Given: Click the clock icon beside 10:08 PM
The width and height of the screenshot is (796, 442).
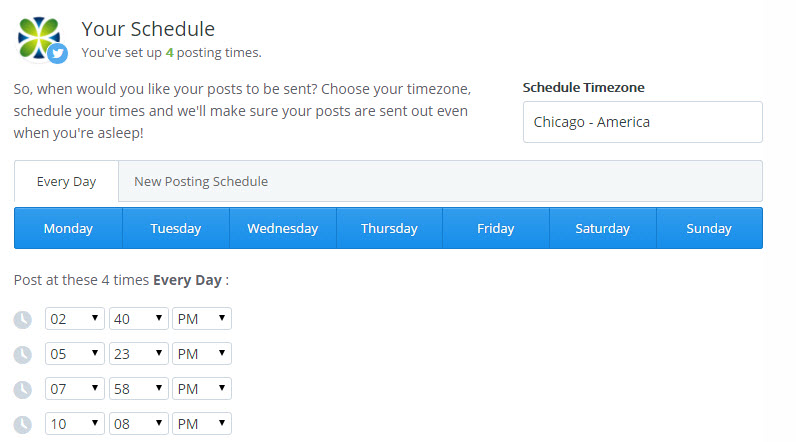Looking at the screenshot, I should coord(22,425).
